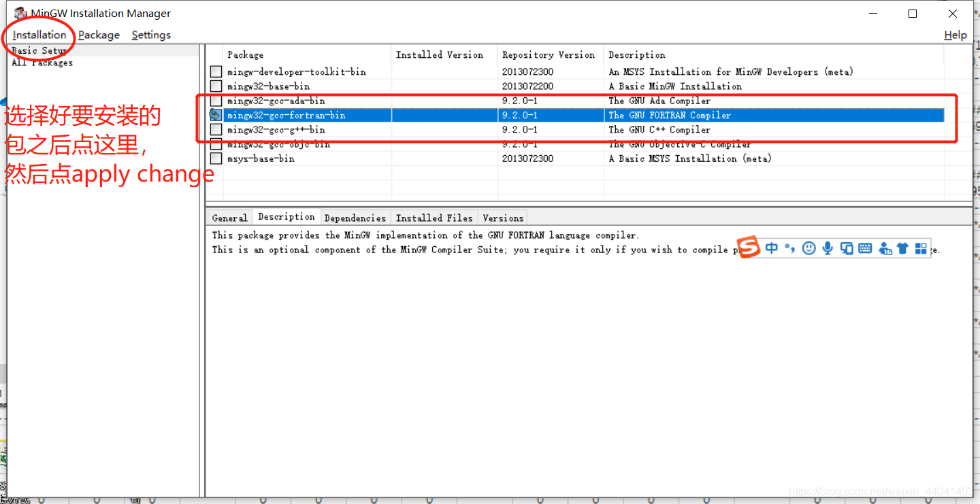Select the mingw32-gcc-objc-bin package name
Image resolution: width=980 pixels, height=504 pixels.
pos(278,144)
